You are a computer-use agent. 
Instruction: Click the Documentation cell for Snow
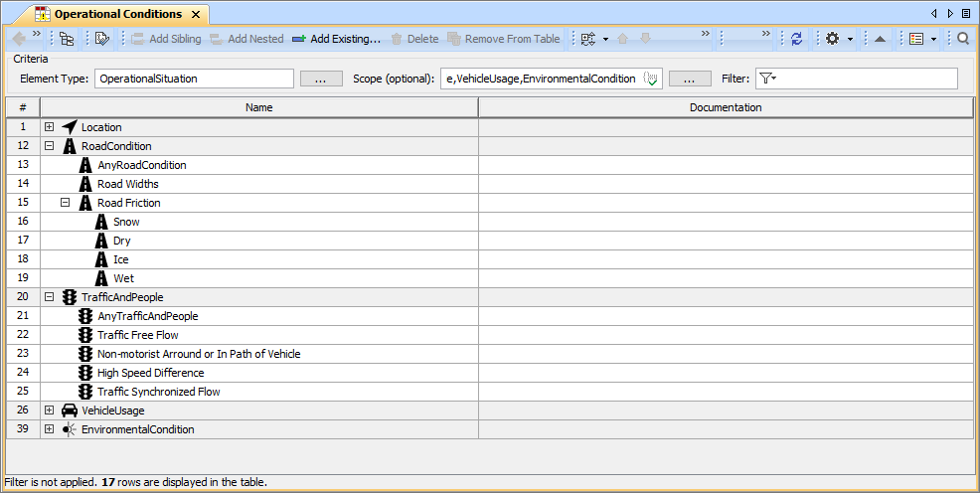(x=726, y=222)
